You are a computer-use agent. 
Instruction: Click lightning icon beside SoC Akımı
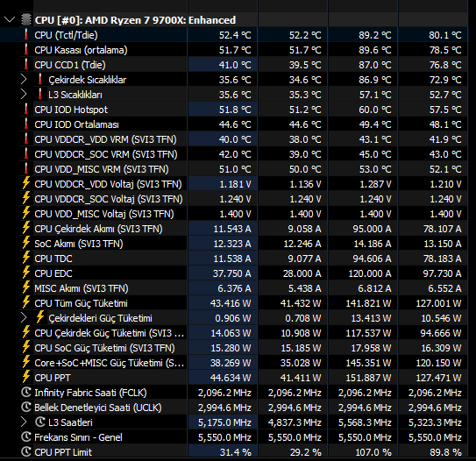click(x=26, y=243)
